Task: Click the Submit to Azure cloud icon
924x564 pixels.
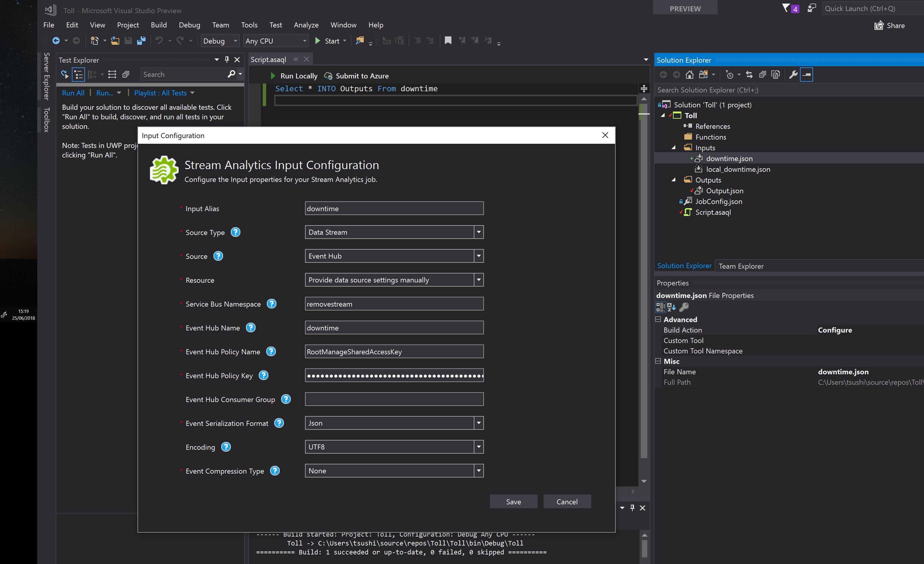Action: pyautogui.click(x=328, y=75)
